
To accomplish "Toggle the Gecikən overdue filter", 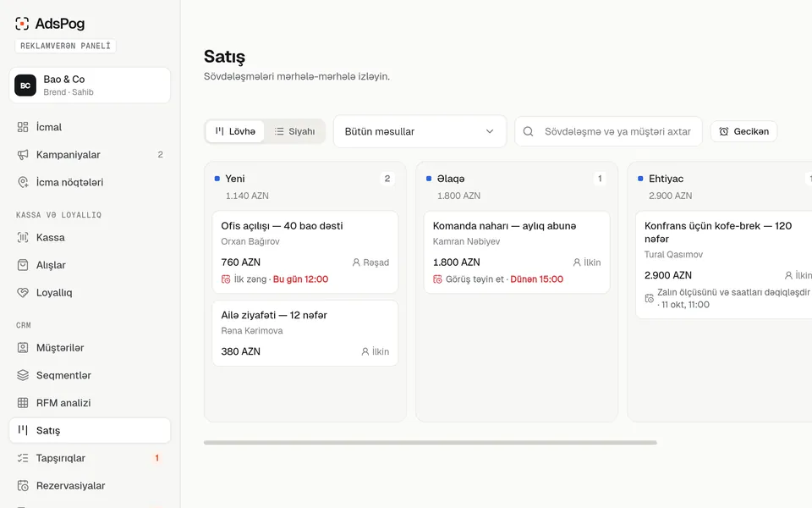I will pyautogui.click(x=743, y=132).
